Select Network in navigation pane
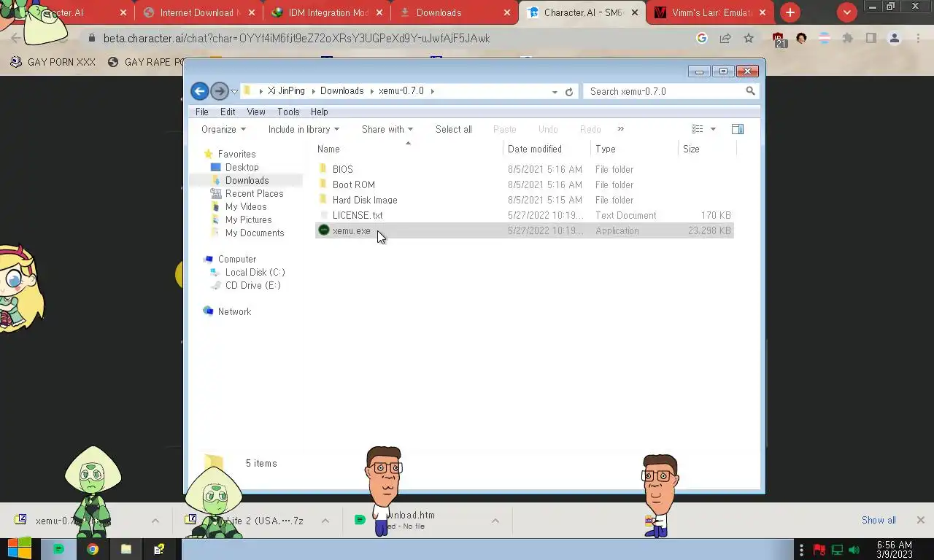The width and height of the screenshot is (934, 560). pos(234,311)
